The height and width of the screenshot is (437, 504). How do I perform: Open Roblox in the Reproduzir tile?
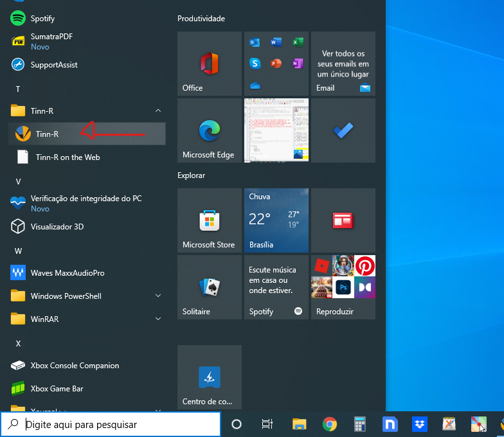click(321, 266)
